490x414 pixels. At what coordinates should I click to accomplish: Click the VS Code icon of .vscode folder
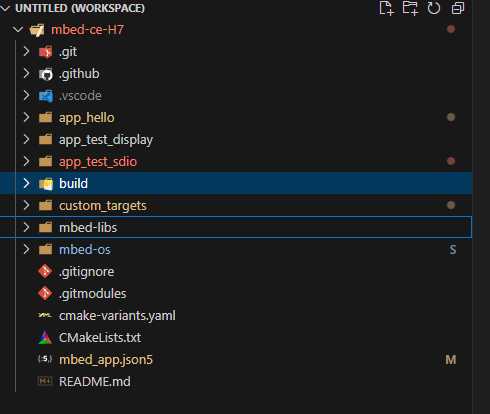pyautogui.click(x=46, y=96)
